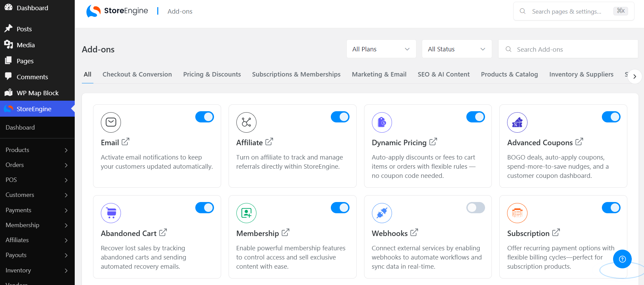The image size is (644, 285).
Task: Open the All Status dropdown
Action: click(x=457, y=49)
